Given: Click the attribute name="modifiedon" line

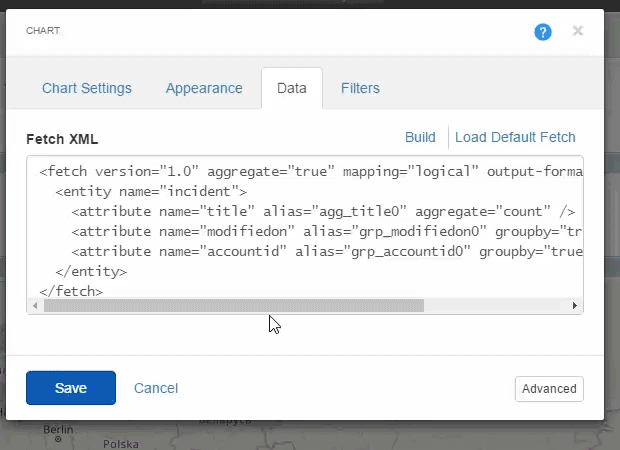Looking at the screenshot, I should coord(326,231).
